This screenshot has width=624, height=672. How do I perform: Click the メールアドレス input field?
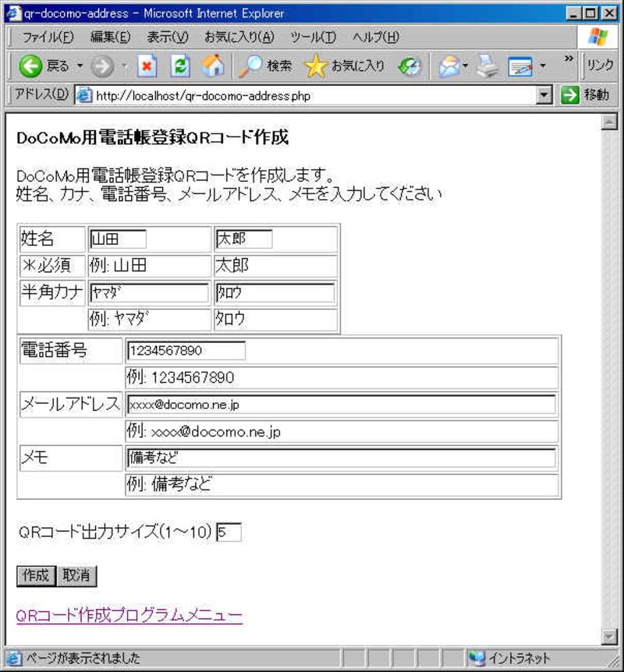341,405
